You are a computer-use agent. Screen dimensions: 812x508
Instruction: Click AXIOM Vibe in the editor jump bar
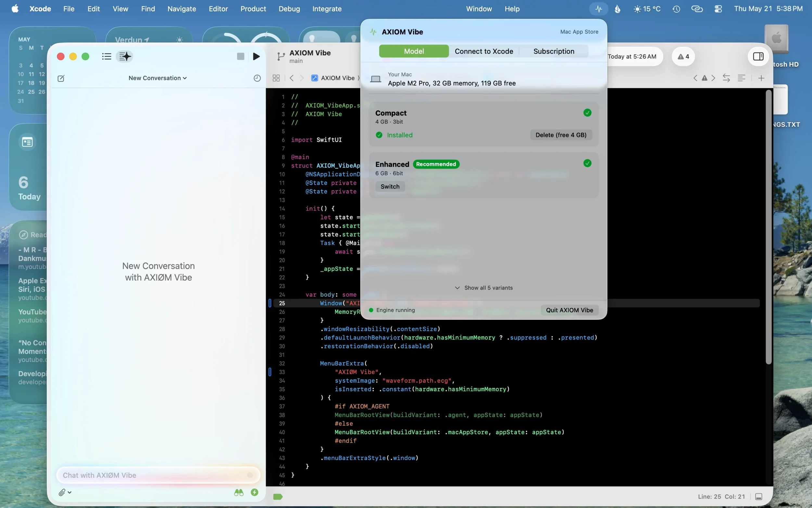point(333,78)
